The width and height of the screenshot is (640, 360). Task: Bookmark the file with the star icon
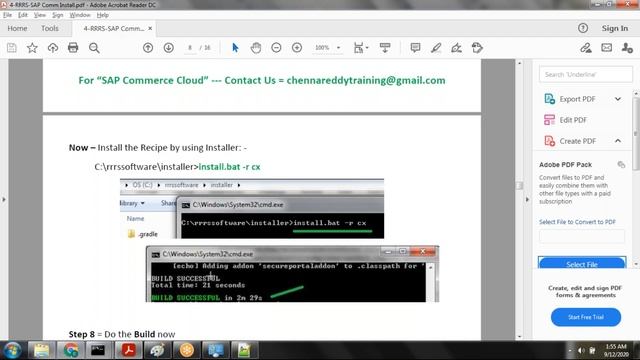pos(32,48)
